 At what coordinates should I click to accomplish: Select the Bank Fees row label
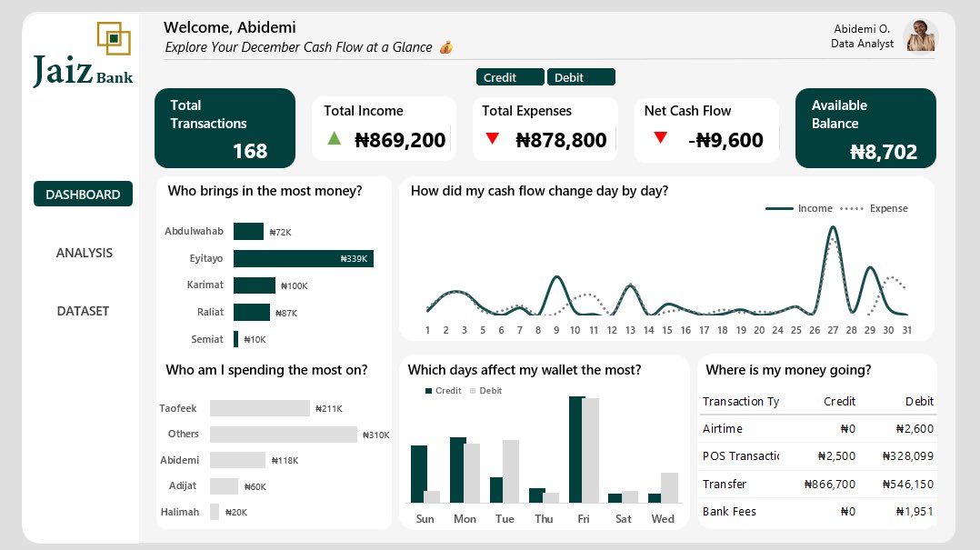click(x=729, y=511)
